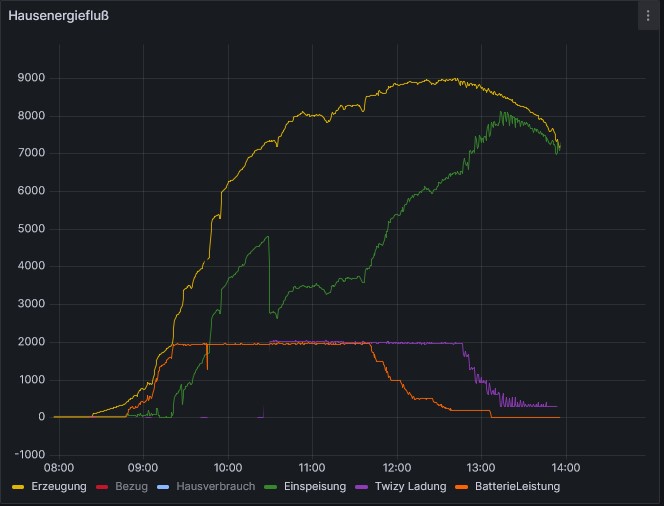Toggle Erzeugung series in the legend
Screen dimensions: 664x506
[x=58, y=487]
